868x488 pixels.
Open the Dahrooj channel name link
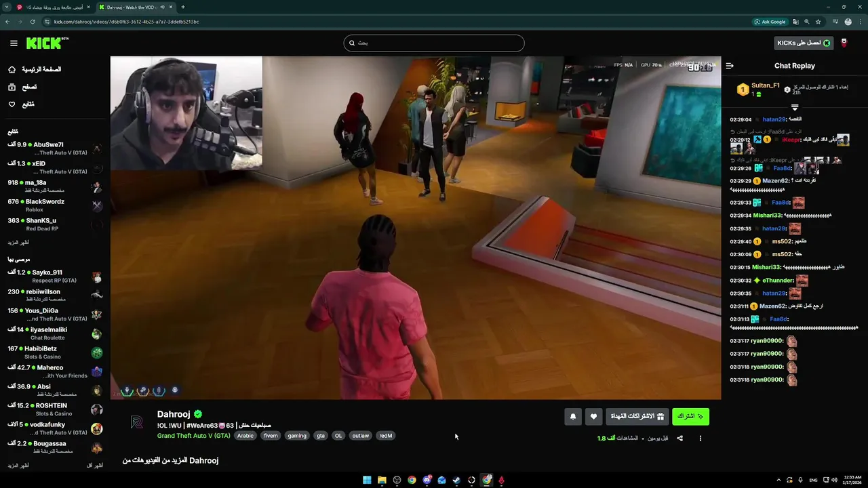174,414
